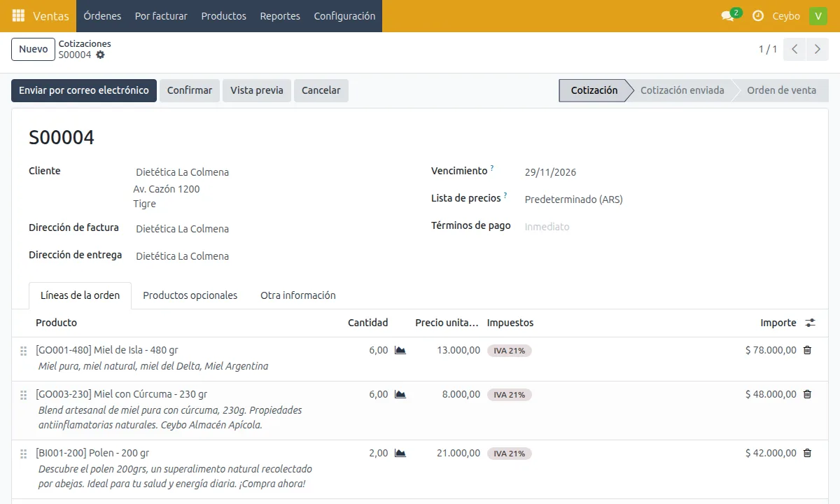This screenshot has width=840, height=504.
Task: Go to next record arrow
Action: click(x=817, y=49)
